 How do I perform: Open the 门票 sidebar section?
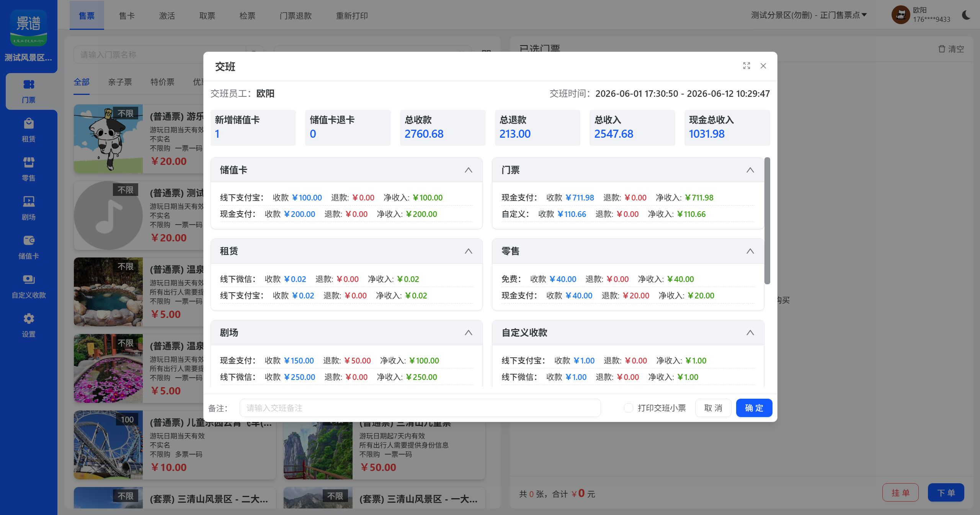[x=29, y=91]
